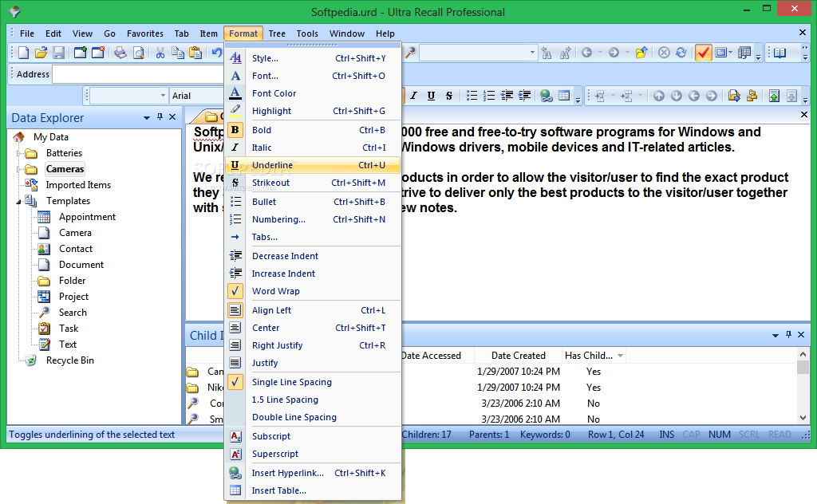Click the Cut scissors icon
The image size is (817, 504).
[x=160, y=53]
